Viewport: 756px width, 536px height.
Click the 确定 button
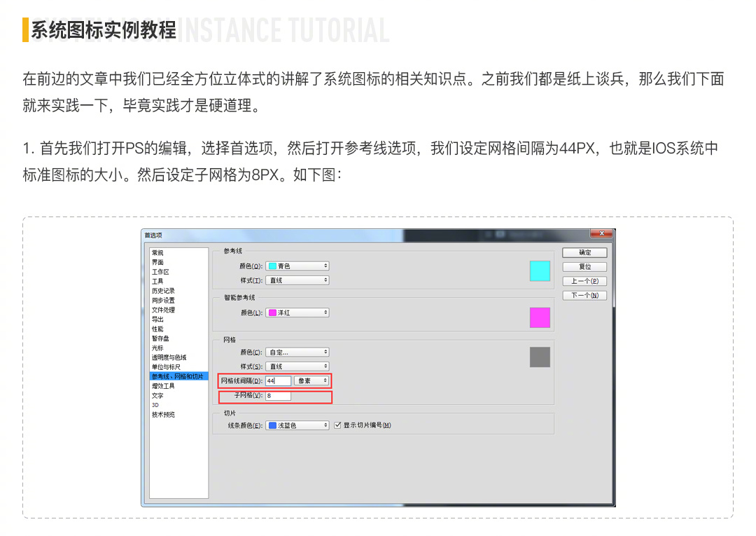tap(584, 253)
